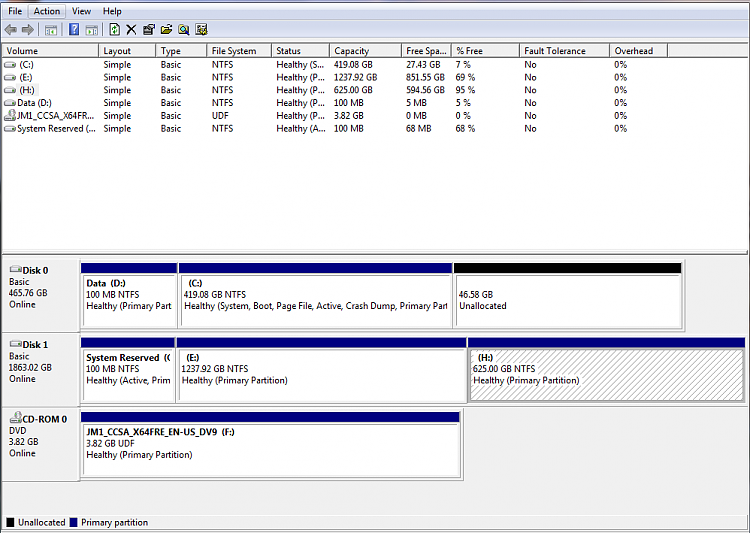Sort by % Free column header

[485, 51]
